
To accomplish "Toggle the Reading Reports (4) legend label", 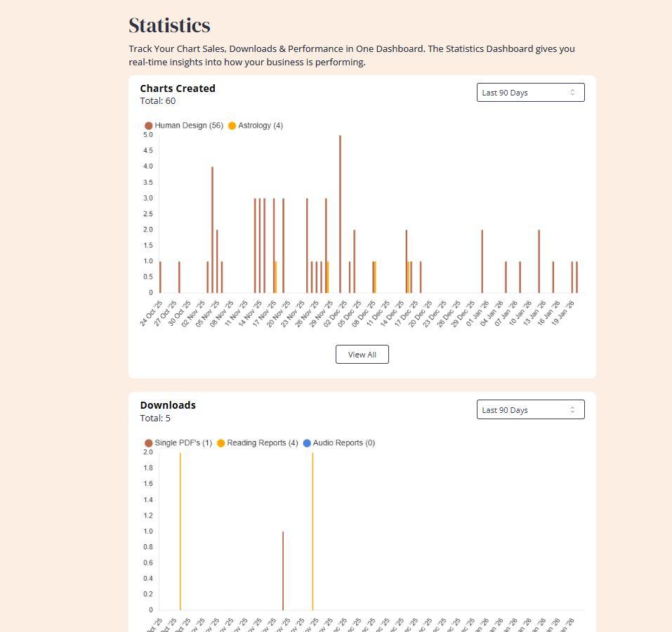I will pos(262,443).
